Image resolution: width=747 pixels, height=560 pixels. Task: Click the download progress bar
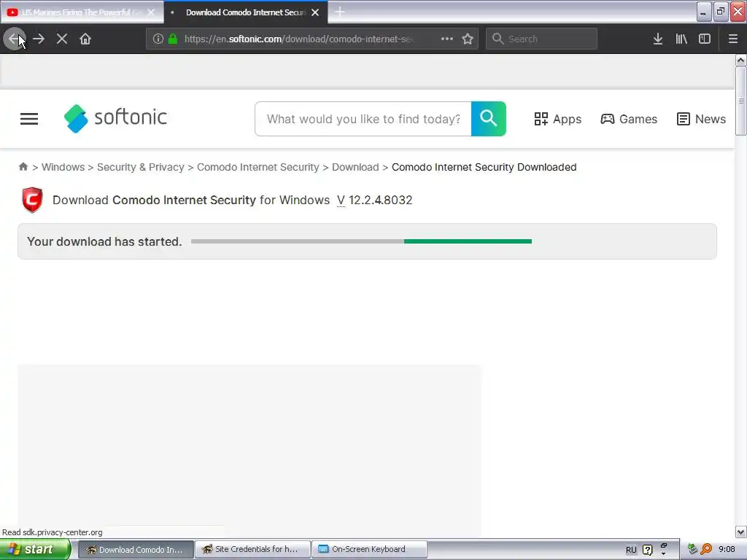click(x=361, y=241)
